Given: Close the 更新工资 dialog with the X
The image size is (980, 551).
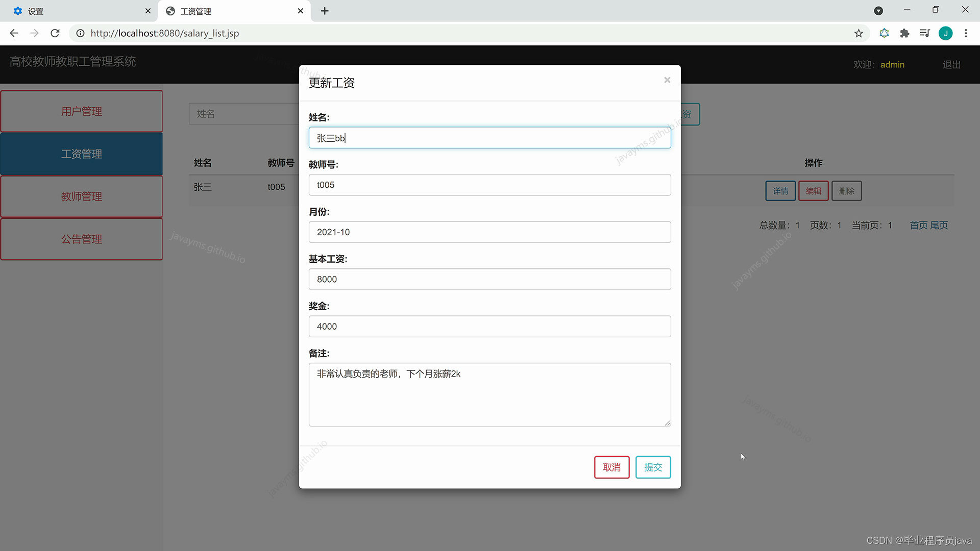Looking at the screenshot, I should pyautogui.click(x=667, y=80).
